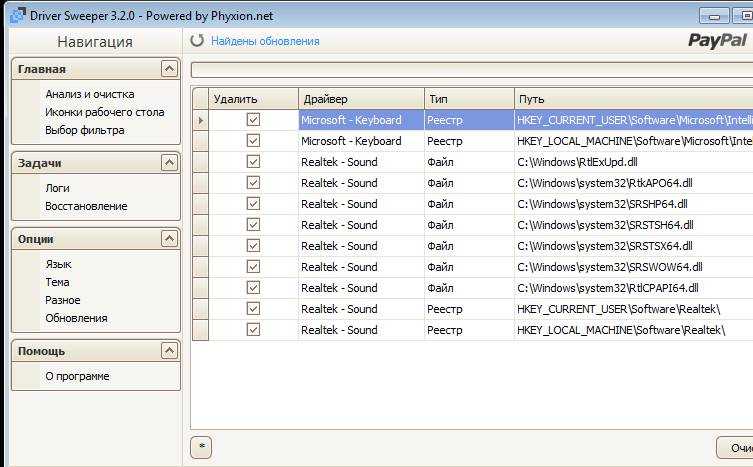Click the asterisk select-all button
This screenshot has height=467, width=753.
(x=201, y=447)
